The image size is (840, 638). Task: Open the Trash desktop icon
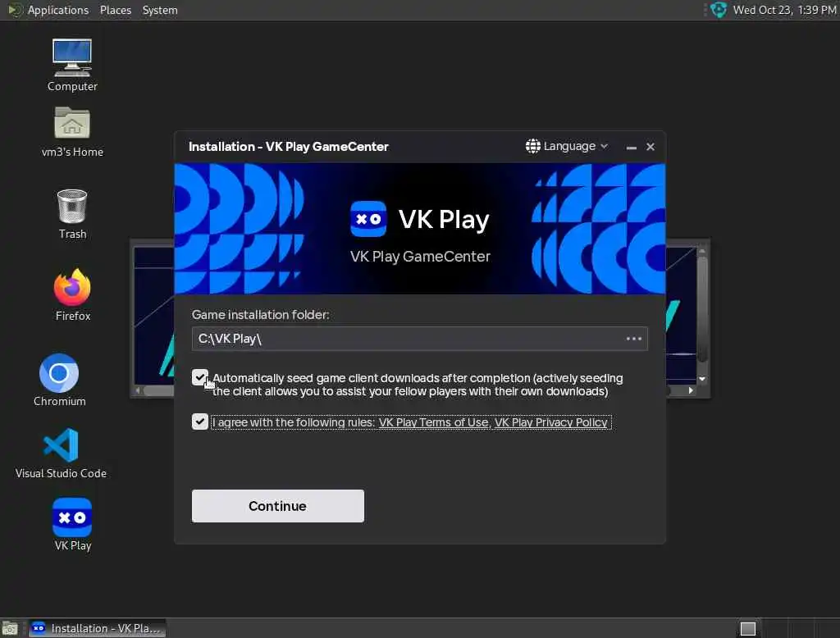click(x=72, y=213)
